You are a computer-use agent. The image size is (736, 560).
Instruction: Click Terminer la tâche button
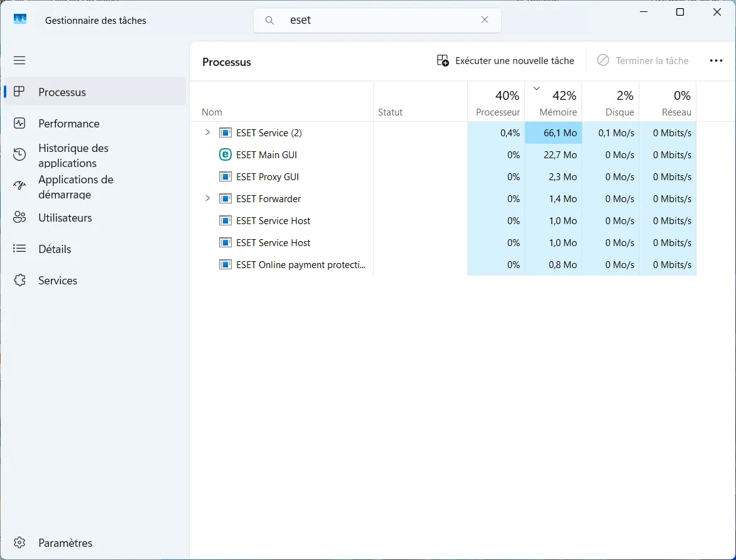[642, 60]
